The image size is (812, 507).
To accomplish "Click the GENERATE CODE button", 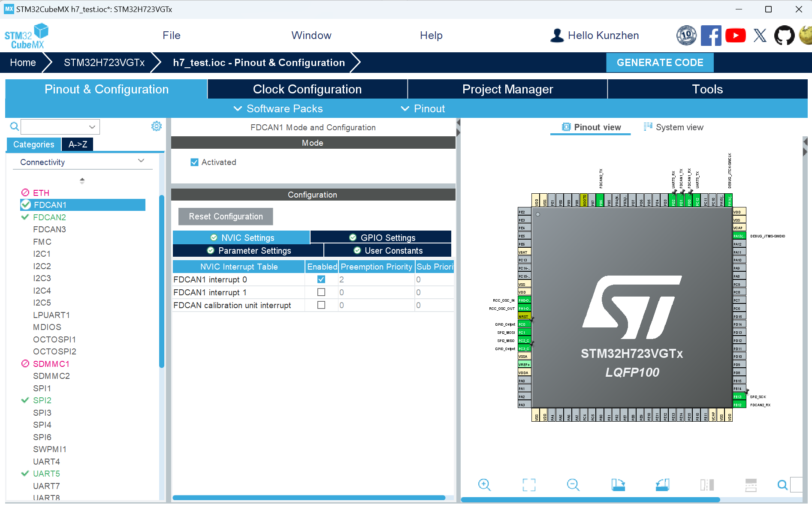I will click(x=660, y=63).
